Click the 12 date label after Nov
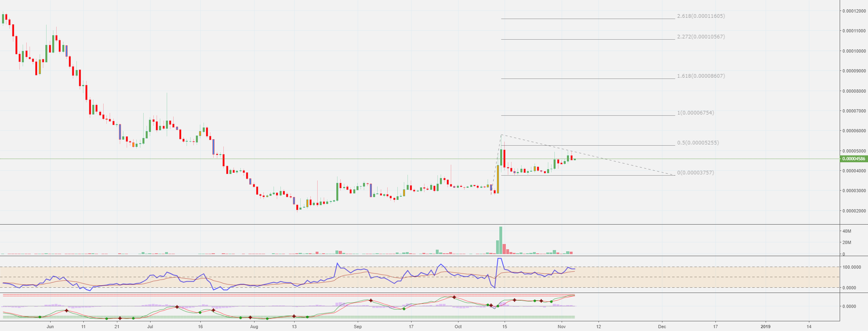This screenshot has width=868, height=331. 598,327
